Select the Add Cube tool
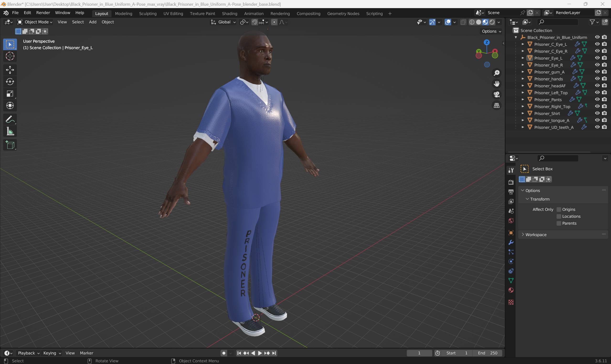The height and width of the screenshot is (364, 611). tap(10, 145)
